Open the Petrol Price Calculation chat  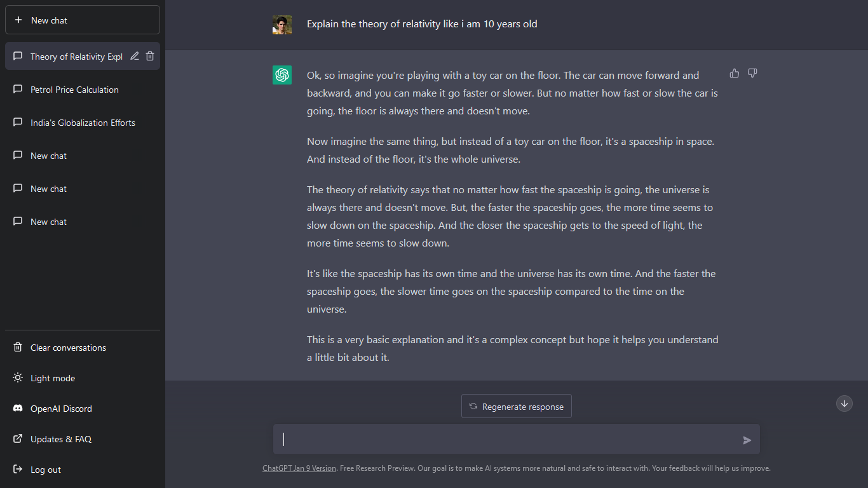point(74,90)
